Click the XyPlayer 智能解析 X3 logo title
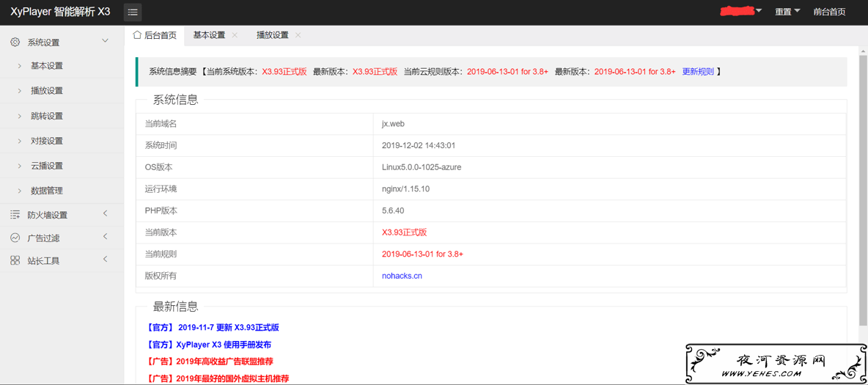This screenshot has height=385, width=868. [60, 12]
